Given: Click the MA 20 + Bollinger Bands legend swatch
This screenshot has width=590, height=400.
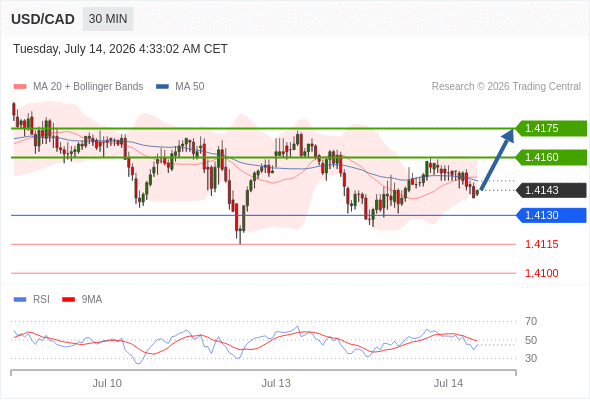Looking at the screenshot, I should point(20,87).
